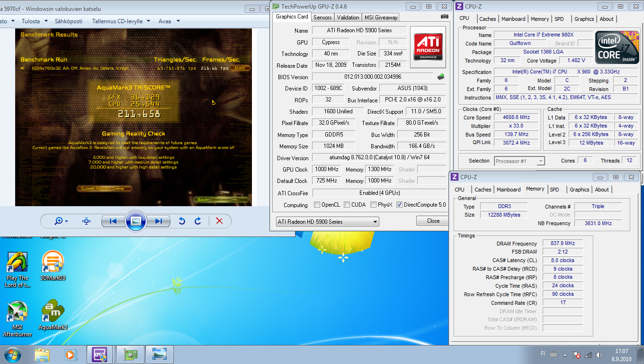Open the MSI Giveaway tab in GPU-Z

(381, 18)
